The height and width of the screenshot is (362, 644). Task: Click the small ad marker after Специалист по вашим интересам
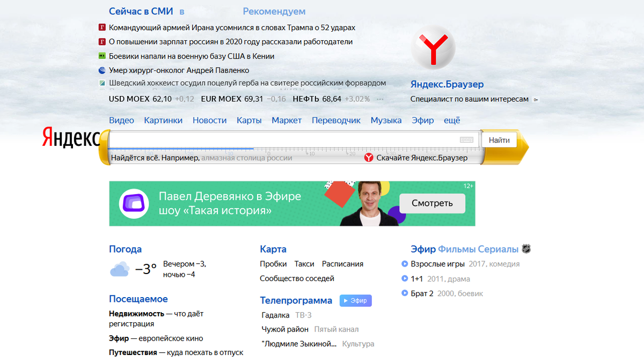point(536,100)
